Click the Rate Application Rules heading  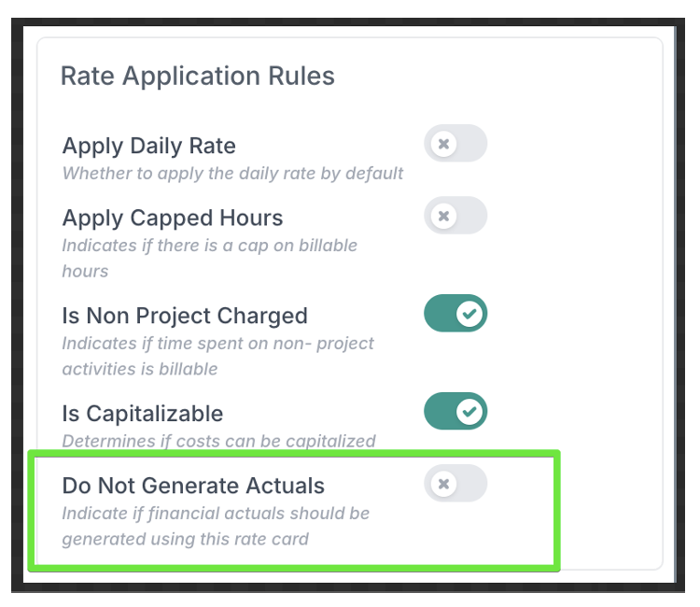[197, 76]
